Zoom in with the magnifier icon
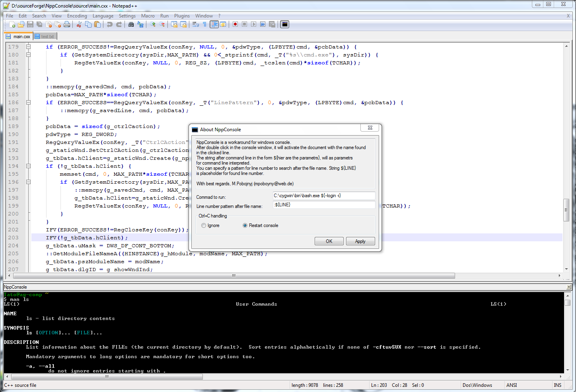The width and height of the screenshot is (576, 392). (153, 24)
